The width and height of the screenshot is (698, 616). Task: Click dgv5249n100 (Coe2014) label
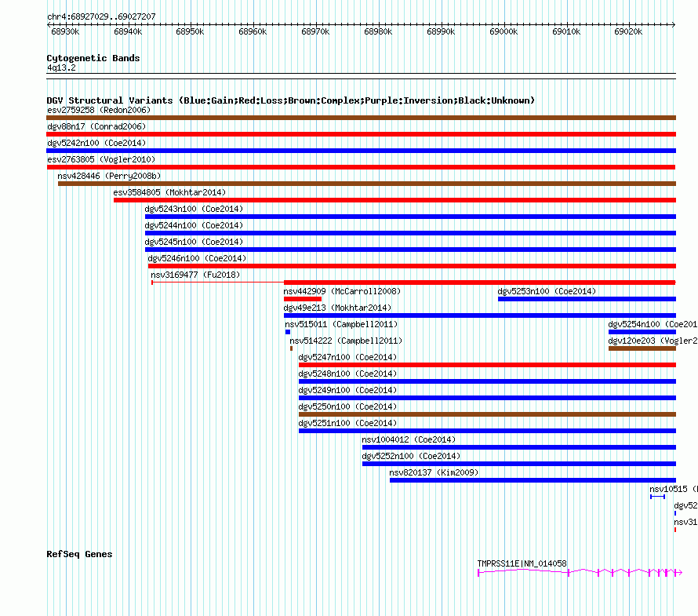(347, 390)
